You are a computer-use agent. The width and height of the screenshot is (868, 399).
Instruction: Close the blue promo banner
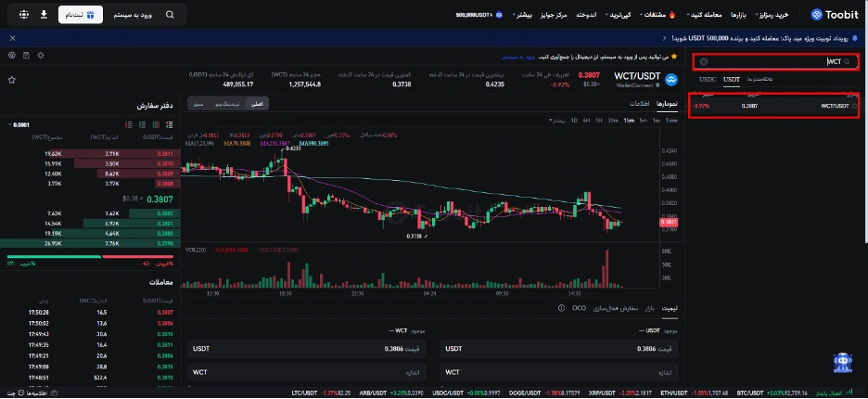pos(11,38)
